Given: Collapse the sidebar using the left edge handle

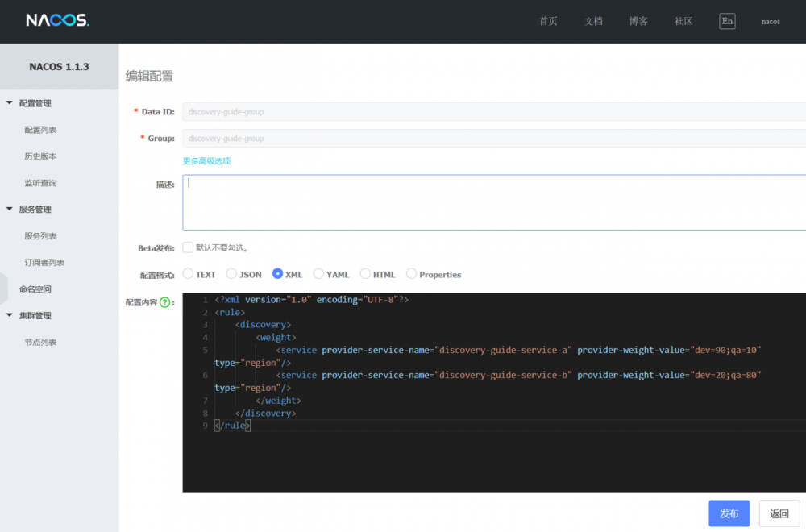Looking at the screenshot, I should coord(3,288).
